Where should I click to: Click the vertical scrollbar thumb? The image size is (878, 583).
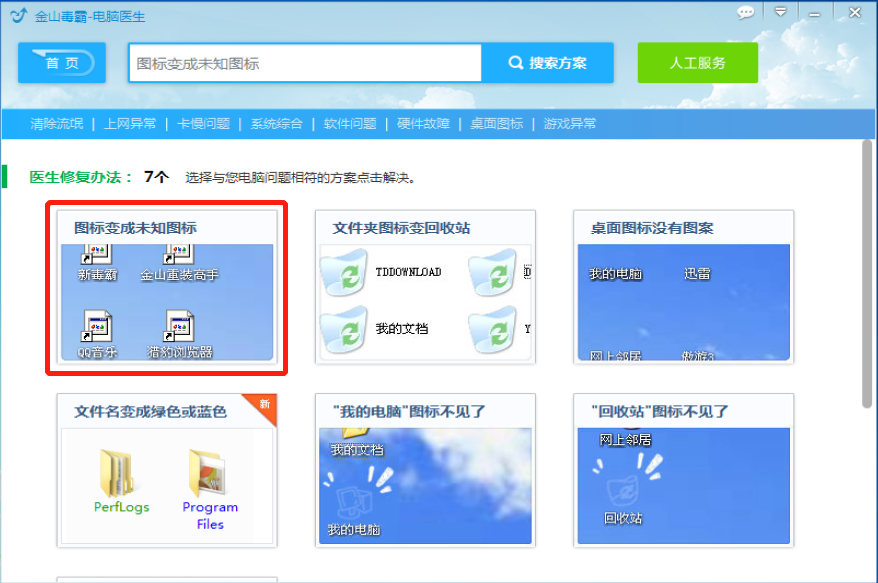867,274
